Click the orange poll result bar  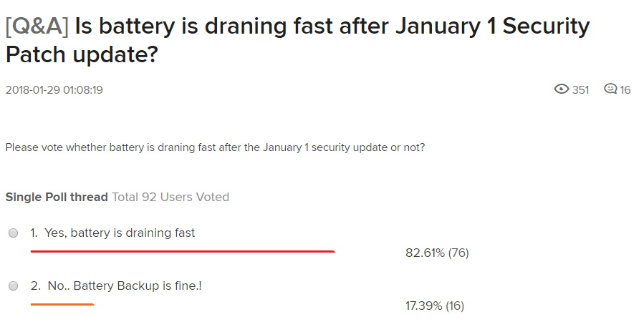pyautogui.click(x=62, y=304)
